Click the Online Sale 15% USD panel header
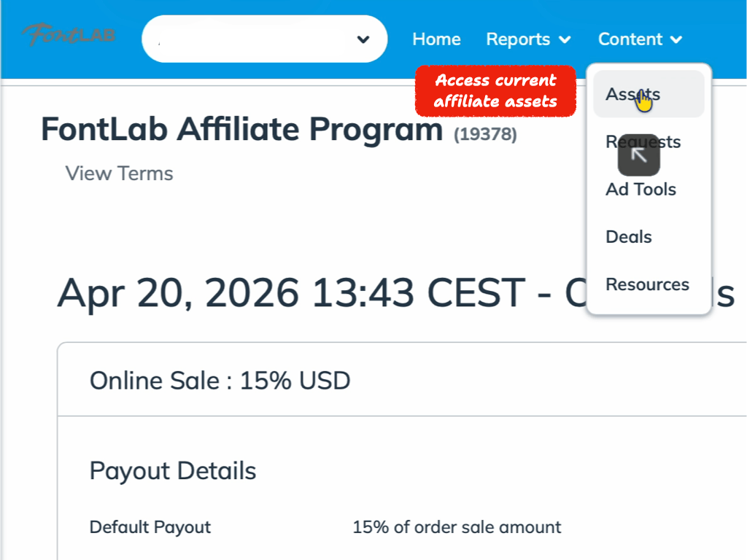Viewport: 747px width, 560px height. pos(219,380)
